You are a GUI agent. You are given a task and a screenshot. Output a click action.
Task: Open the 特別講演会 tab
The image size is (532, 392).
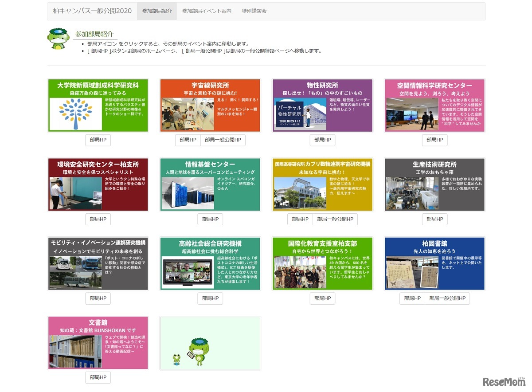tap(254, 11)
